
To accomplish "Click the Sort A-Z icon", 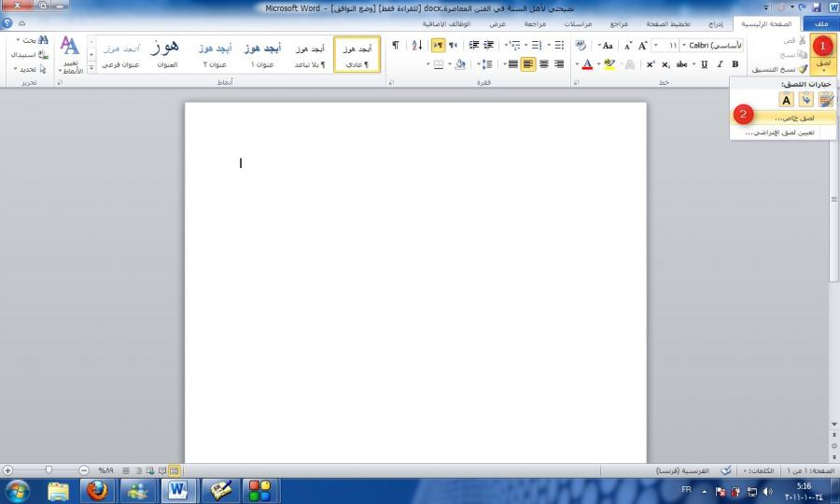I will tap(416, 45).
